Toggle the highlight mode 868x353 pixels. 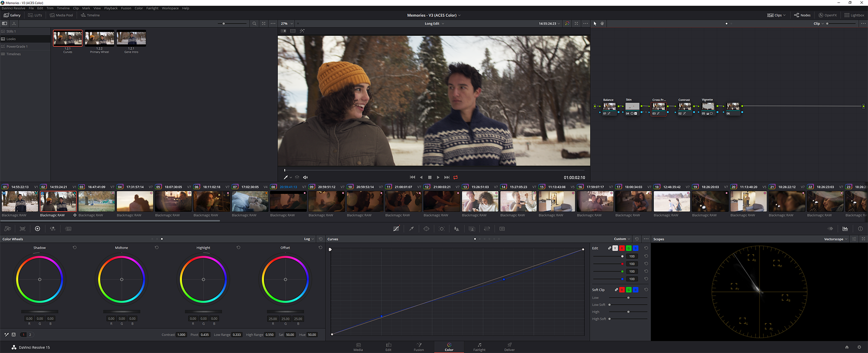pos(302,31)
